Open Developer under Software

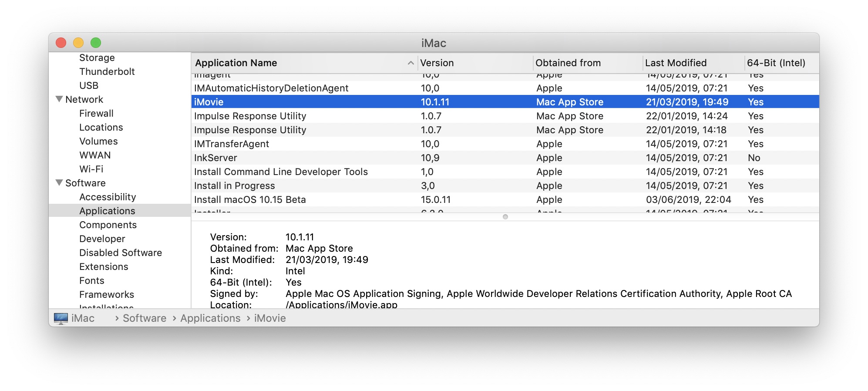pos(102,239)
